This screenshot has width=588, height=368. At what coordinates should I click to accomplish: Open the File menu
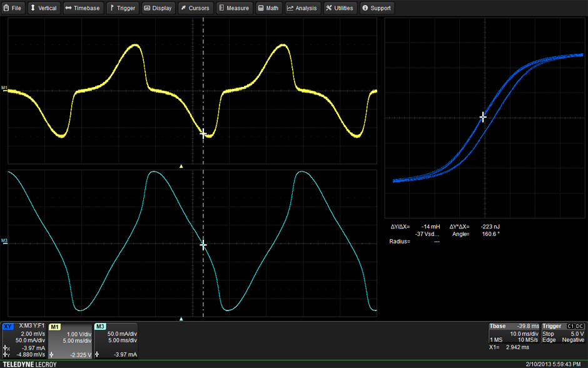[13, 8]
